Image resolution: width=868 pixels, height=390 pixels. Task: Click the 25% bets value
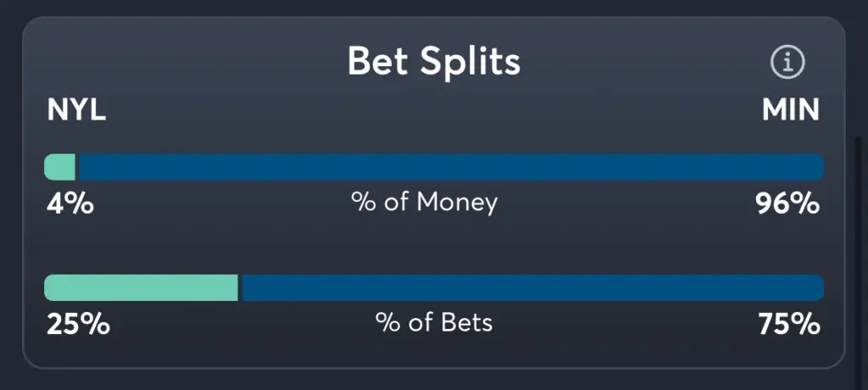point(78,325)
